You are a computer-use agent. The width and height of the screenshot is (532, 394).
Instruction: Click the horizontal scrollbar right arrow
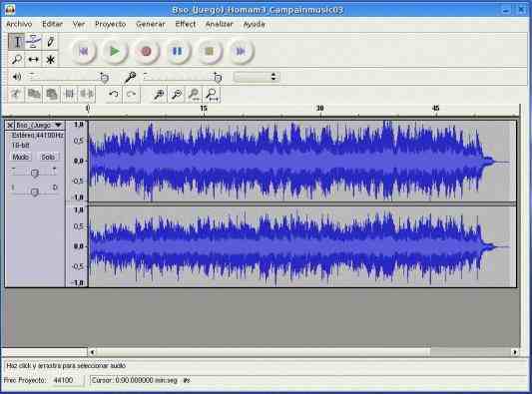pyautogui.click(x=515, y=352)
